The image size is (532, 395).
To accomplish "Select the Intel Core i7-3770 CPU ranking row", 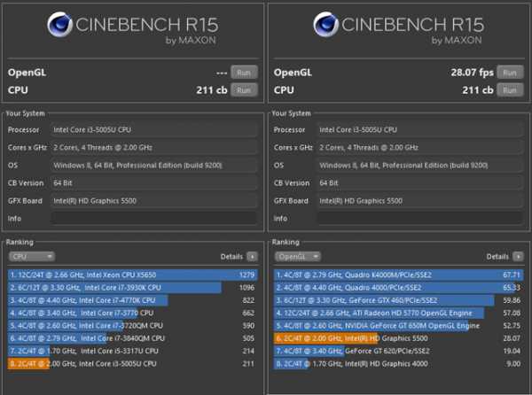I will pyautogui.click(x=132, y=313).
